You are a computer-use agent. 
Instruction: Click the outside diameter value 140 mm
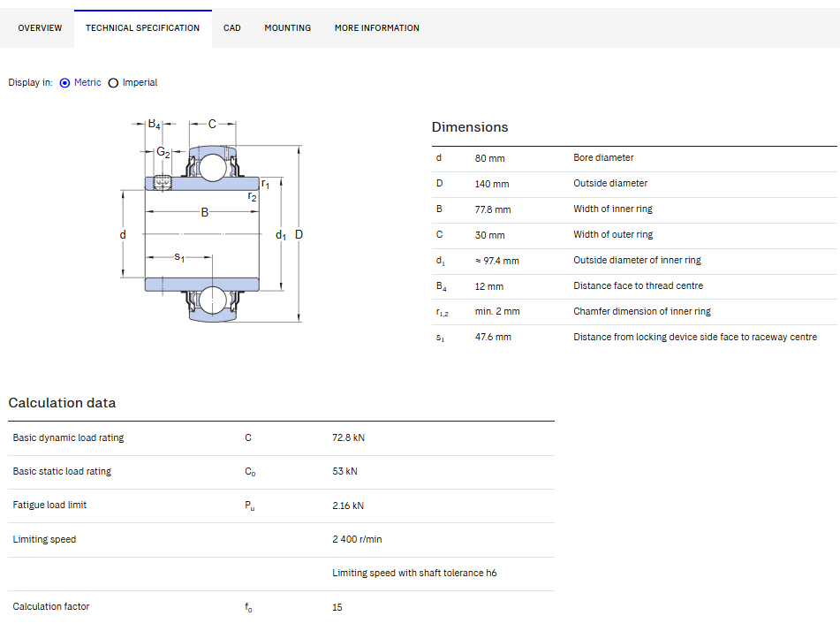(x=492, y=184)
